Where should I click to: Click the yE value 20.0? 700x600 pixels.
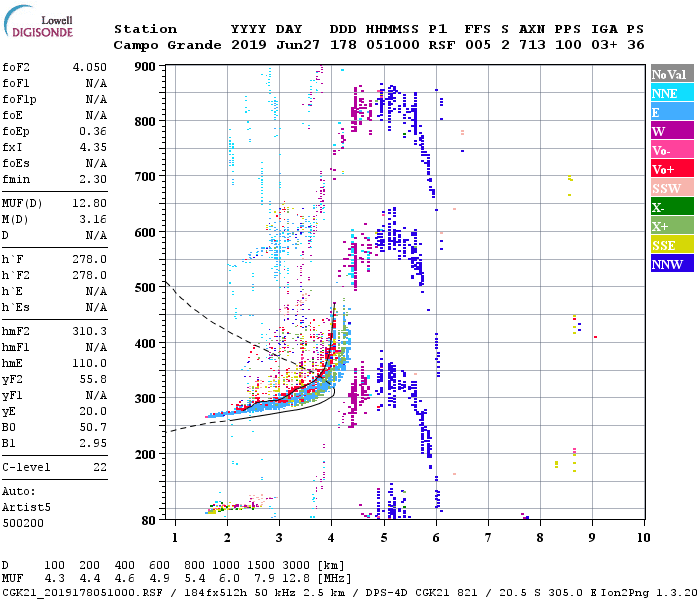pyautogui.click(x=93, y=412)
